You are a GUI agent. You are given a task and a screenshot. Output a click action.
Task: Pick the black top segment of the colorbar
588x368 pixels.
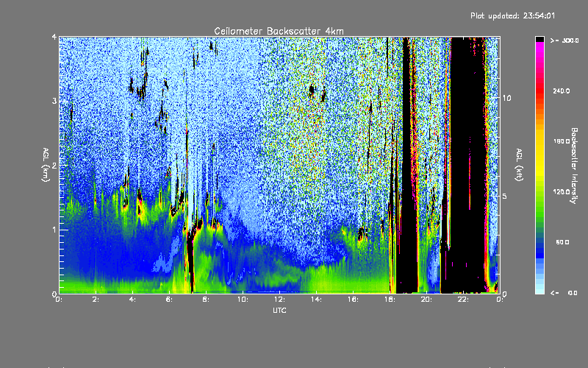539,39
